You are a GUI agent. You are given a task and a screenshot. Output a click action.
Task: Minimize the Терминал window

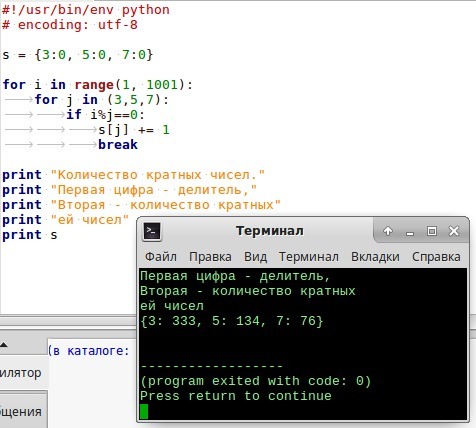coord(410,232)
